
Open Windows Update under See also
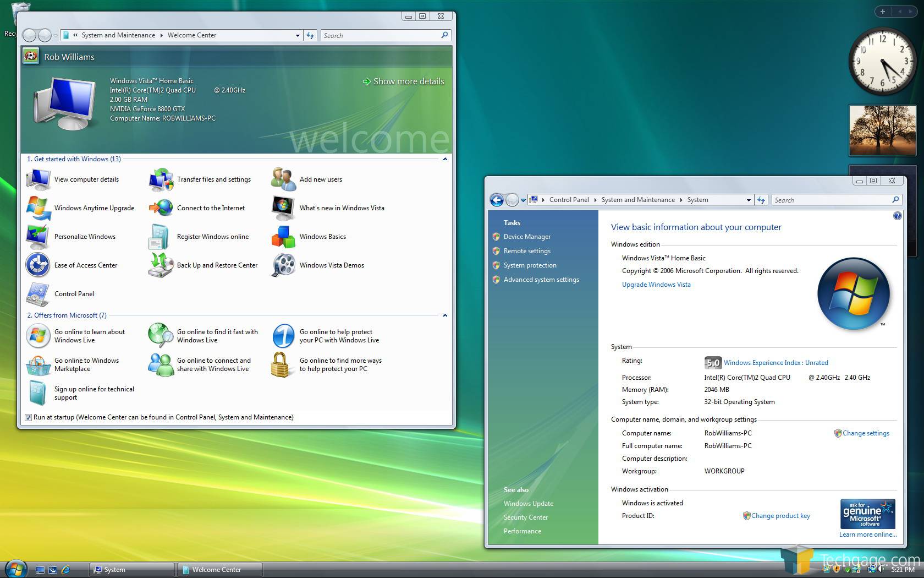528,504
